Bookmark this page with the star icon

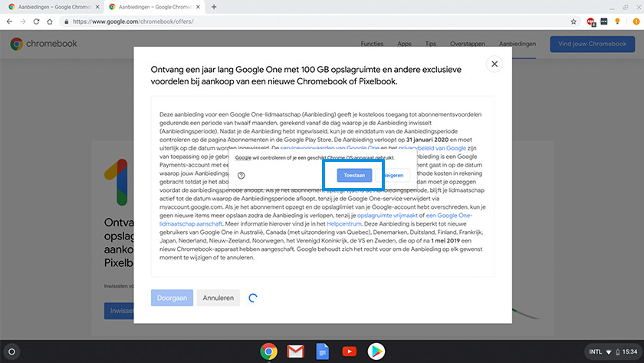pyautogui.click(x=573, y=21)
